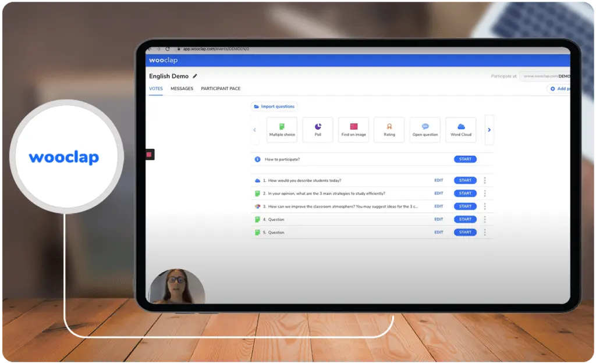
Task: Click the word cloud icon of question 1
Action: pyautogui.click(x=257, y=180)
